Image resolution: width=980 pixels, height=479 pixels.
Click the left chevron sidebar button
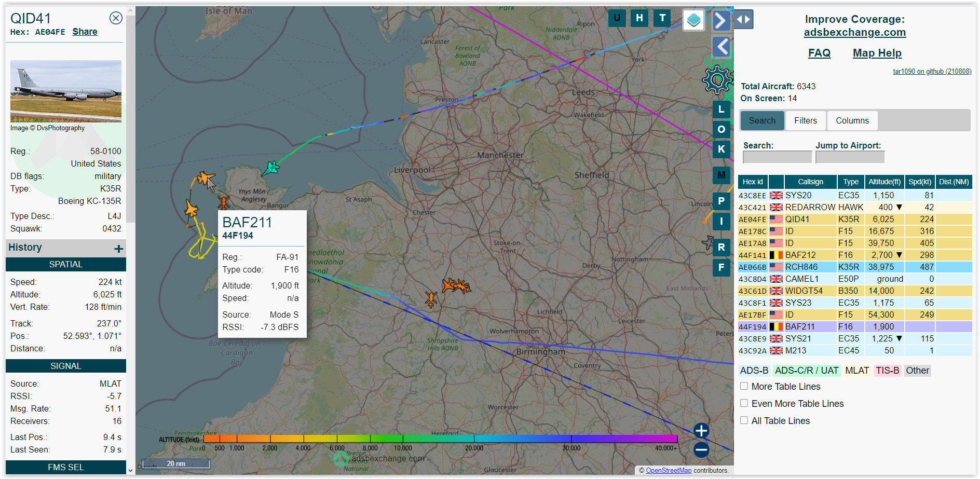pyautogui.click(x=722, y=47)
